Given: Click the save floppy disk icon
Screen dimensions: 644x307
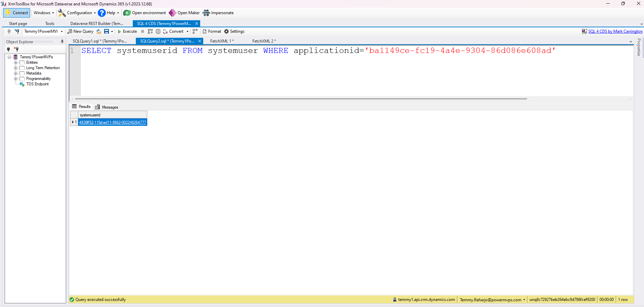Looking at the screenshot, I should (x=106, y=31).
